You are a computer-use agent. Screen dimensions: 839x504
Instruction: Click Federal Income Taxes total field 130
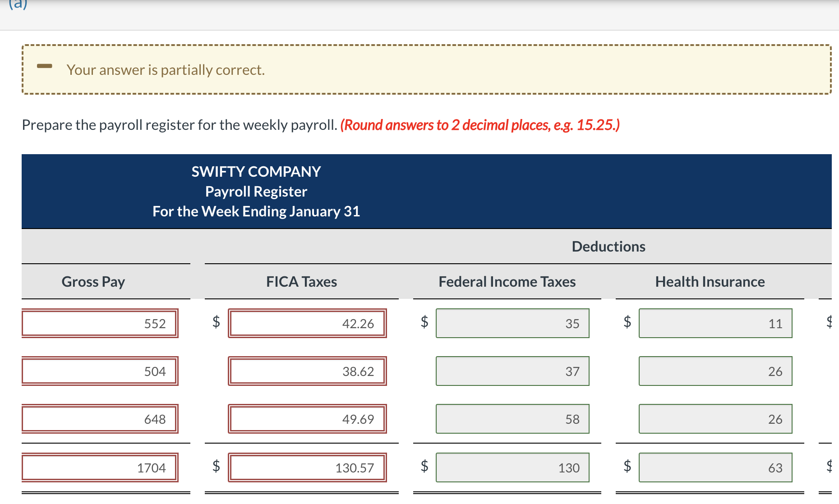[x=512, y=467]
